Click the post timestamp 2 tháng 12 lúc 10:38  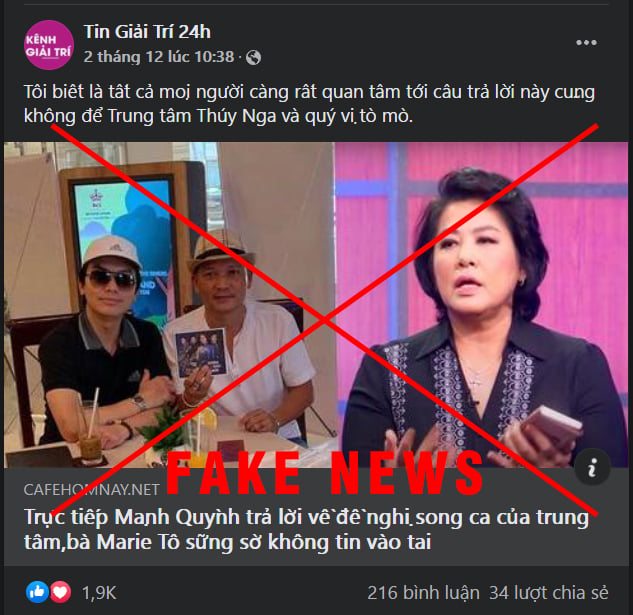point(159,57)
